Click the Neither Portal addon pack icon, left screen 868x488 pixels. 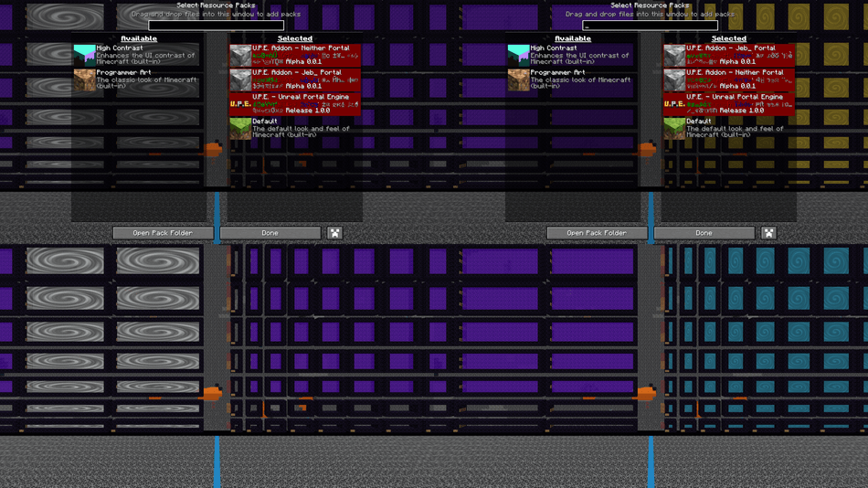[241, 56]
